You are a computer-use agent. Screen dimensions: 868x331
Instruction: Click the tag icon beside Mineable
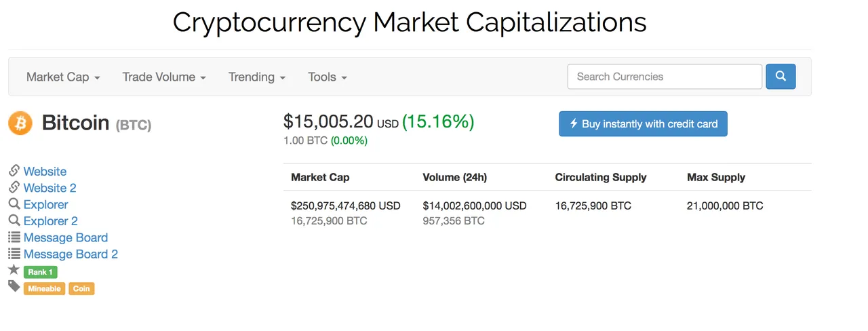[14, 286]
